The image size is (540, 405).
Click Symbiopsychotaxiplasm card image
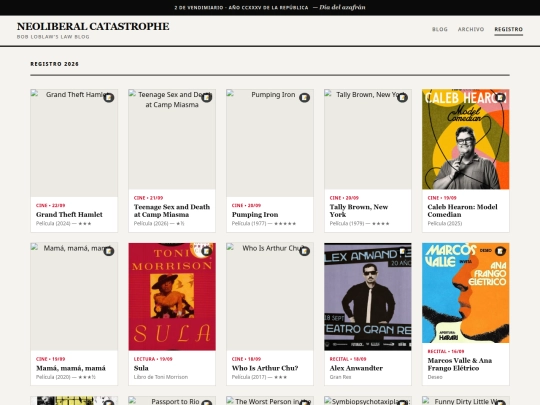(368, 401)
